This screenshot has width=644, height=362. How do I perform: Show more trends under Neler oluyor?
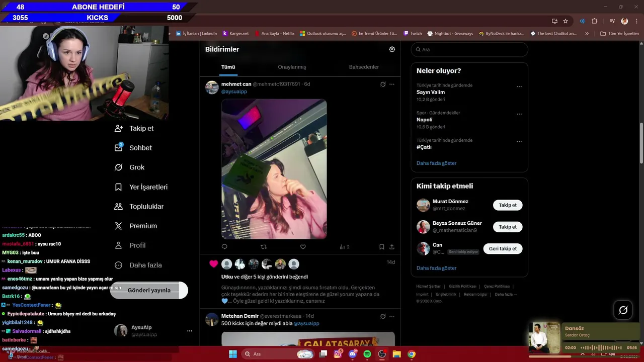pyautogui.click(x=436, y=163)
